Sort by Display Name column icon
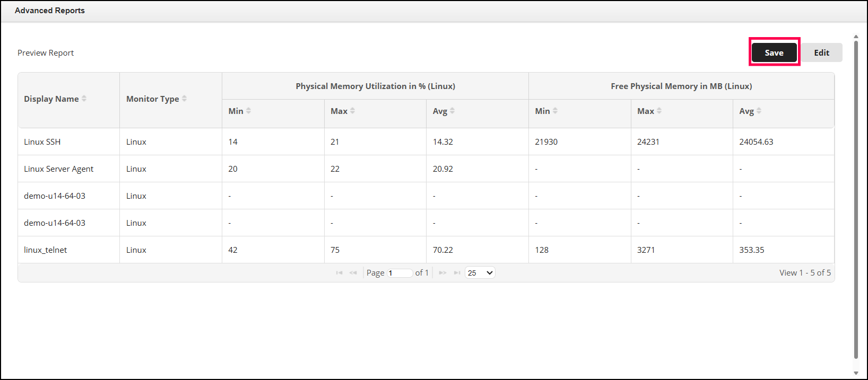Screen dimensions: 868x380 click(84, 99)
